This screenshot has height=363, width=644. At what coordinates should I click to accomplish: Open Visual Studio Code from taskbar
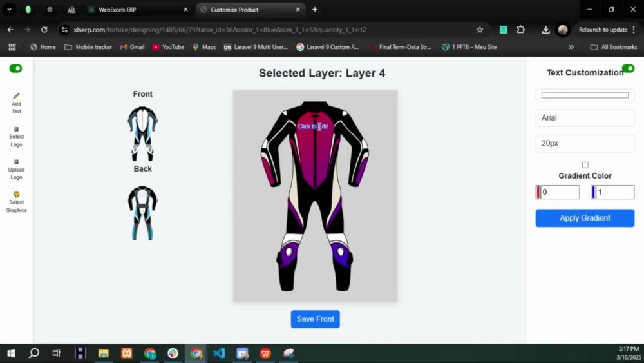point(219,353)
